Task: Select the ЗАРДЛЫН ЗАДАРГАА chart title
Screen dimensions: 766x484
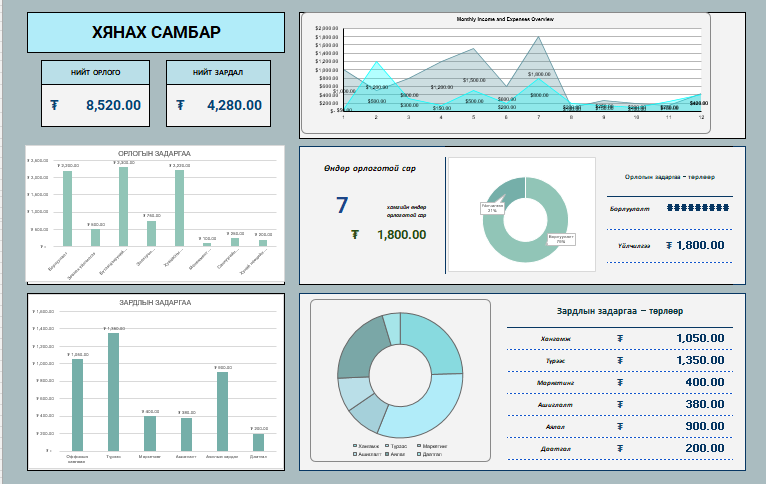Action: click(x=154, y=301)
